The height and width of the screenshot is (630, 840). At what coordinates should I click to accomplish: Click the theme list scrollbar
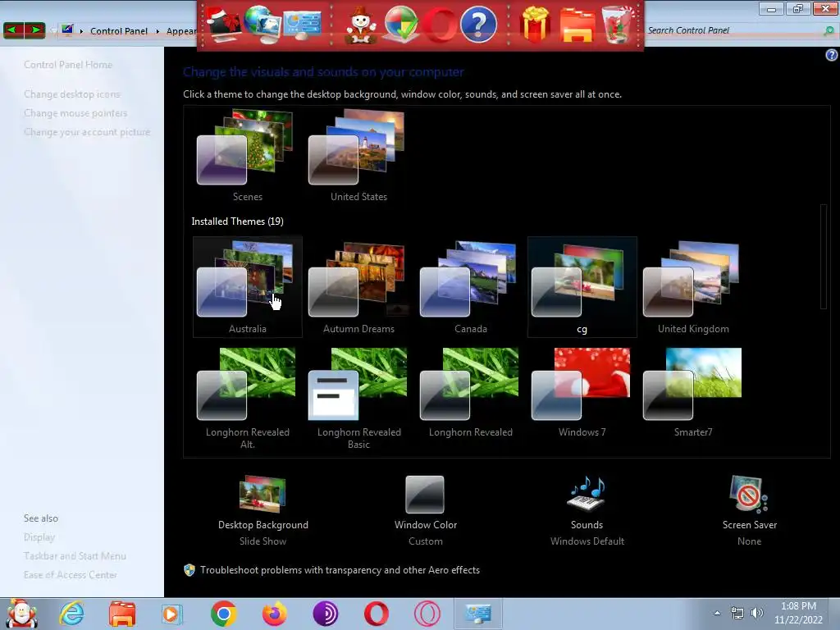click(x=824, y=256)
